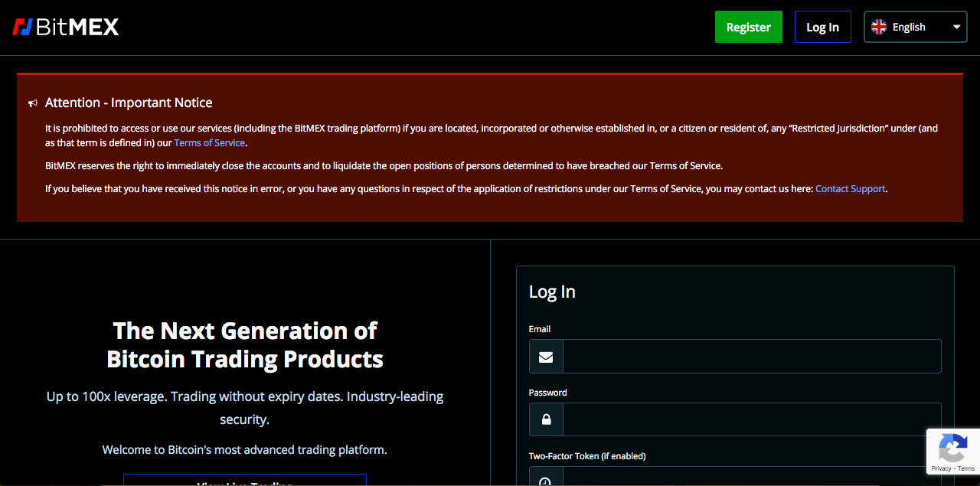Image resolution: width=980 pixels, height=486 pixels.
Task: Open the English language dropdown
Action: 916,27
